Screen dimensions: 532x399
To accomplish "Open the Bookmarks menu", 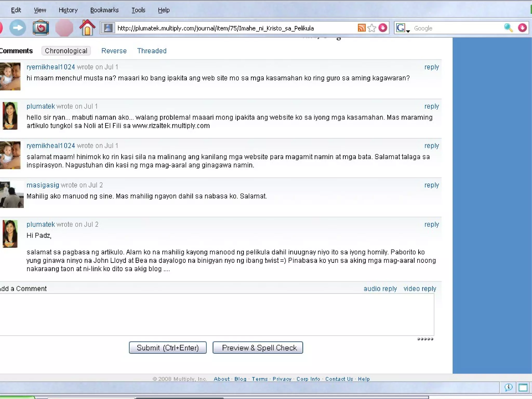I will [104, 10].
